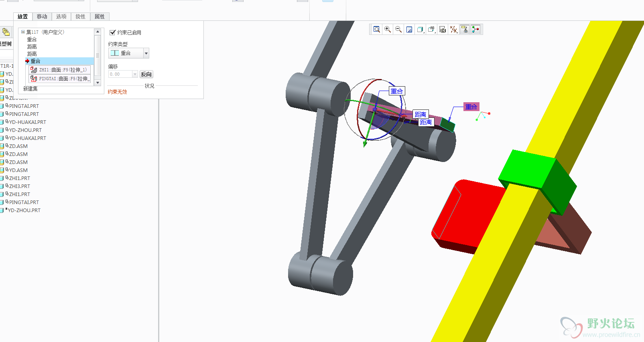The width and height of the screenshot is (644, 342).
Task: Open the 约束类型 重合 dropdown
Action: (x=129, y=53)
